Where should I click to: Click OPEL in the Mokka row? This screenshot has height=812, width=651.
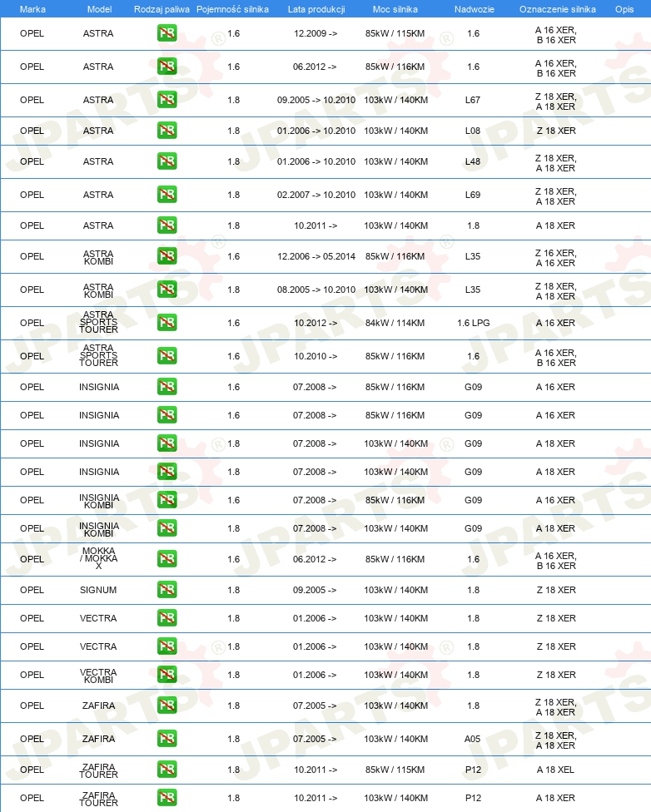tap(32, 559)
